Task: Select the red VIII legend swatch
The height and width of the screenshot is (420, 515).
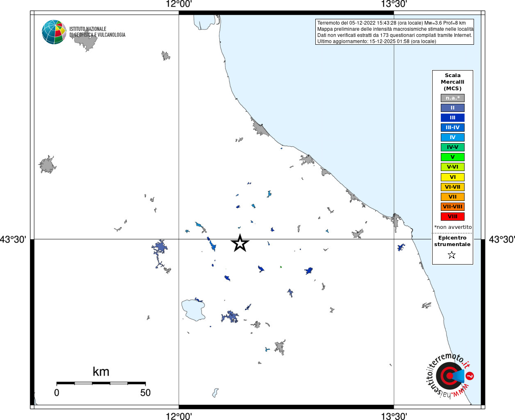Action: coord(452,217)
